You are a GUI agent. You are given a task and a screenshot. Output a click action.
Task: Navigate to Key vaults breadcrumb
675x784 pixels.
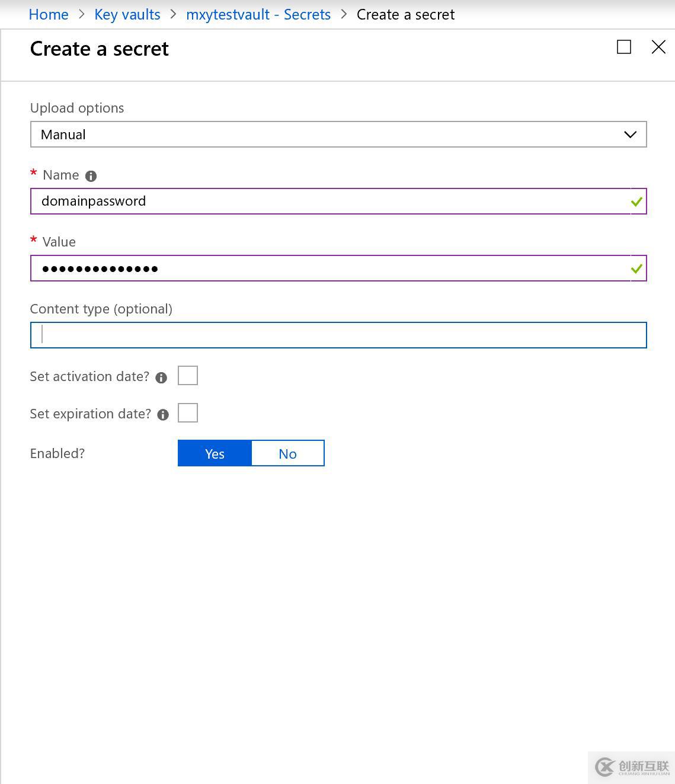pyautogui.click(x=127, y=15)
